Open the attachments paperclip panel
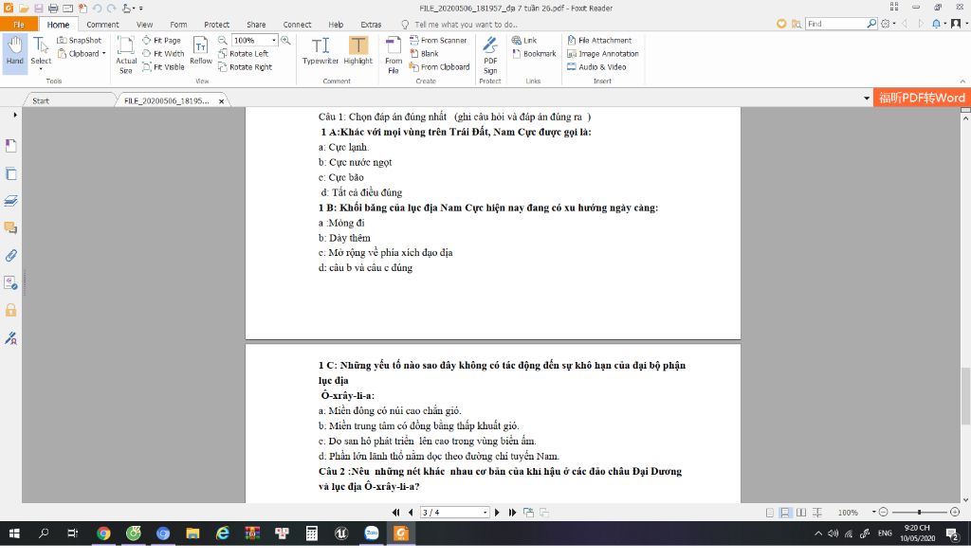 [x=10, y=256]
